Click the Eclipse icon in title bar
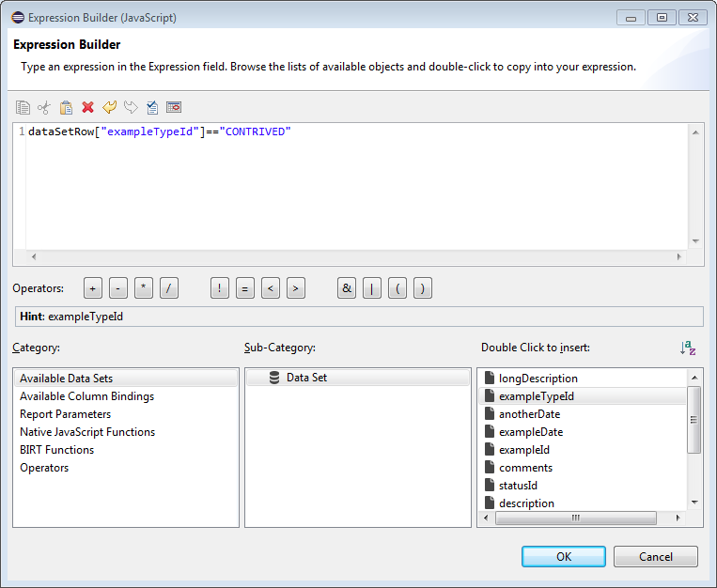 point(18,18)
